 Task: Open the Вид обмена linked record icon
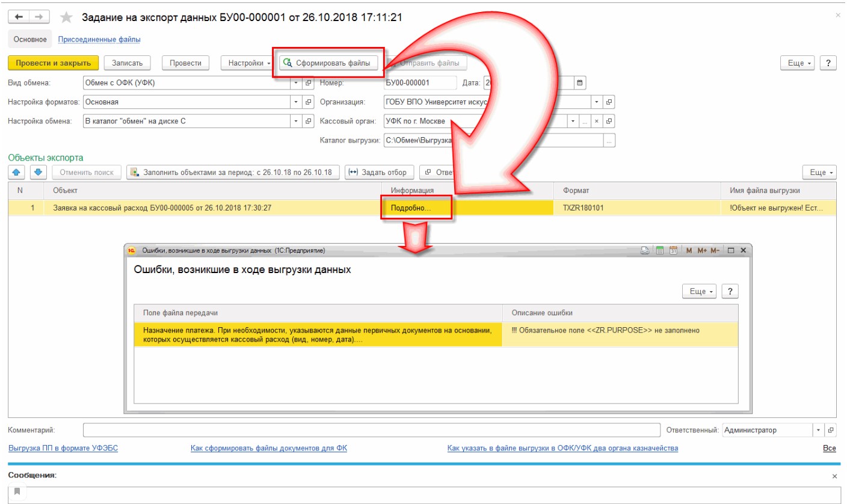pyautogui.click(x=308, y=83)
